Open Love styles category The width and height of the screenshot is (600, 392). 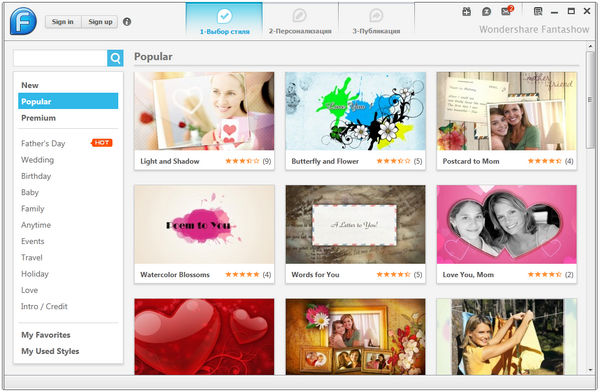click(x=29, y=290)
